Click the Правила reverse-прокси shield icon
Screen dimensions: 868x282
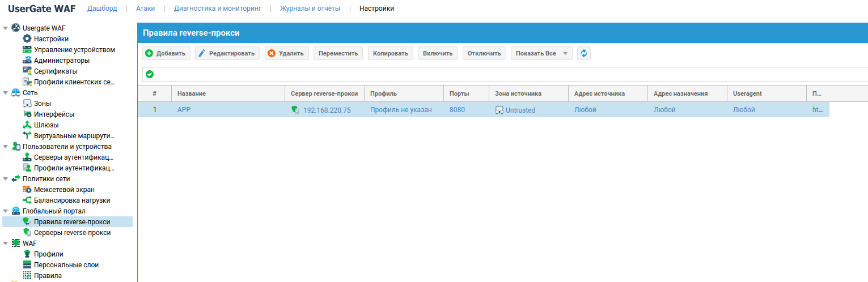click(27, 222)
